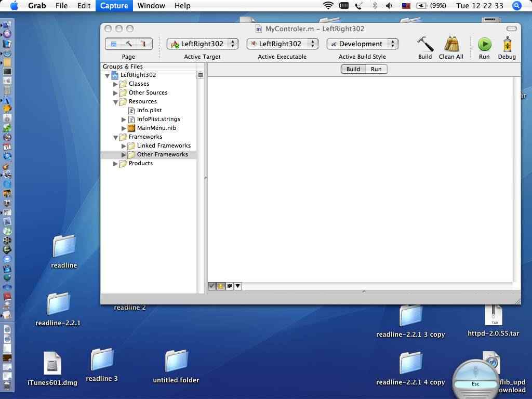This screenshot has height=399, width=532.
Task: Expand the Products group
Action: point(115,164)
